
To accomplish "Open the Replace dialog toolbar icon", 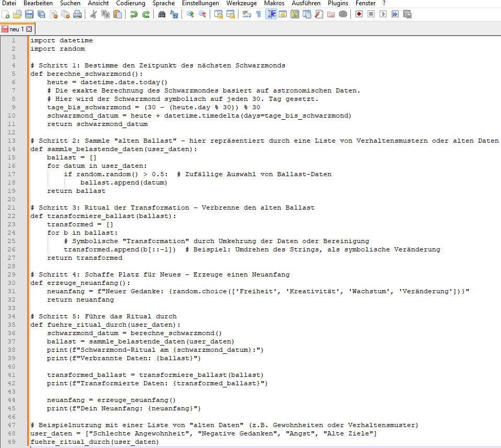I will coord(174,14).
